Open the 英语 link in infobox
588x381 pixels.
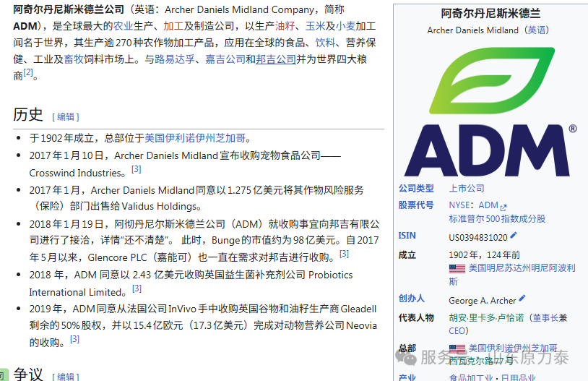pyautogui.click(x=537, y=30)
